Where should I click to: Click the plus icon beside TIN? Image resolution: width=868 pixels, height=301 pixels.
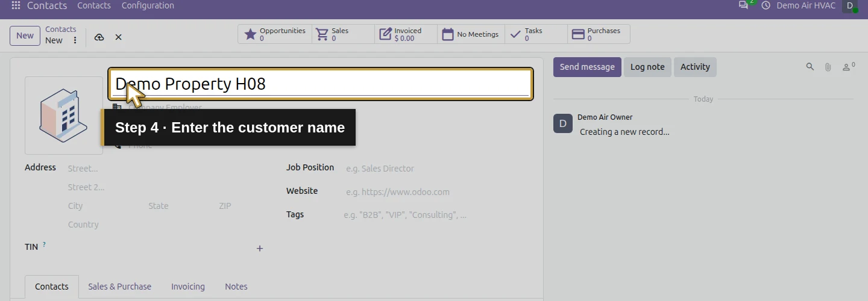pos(260,248)
